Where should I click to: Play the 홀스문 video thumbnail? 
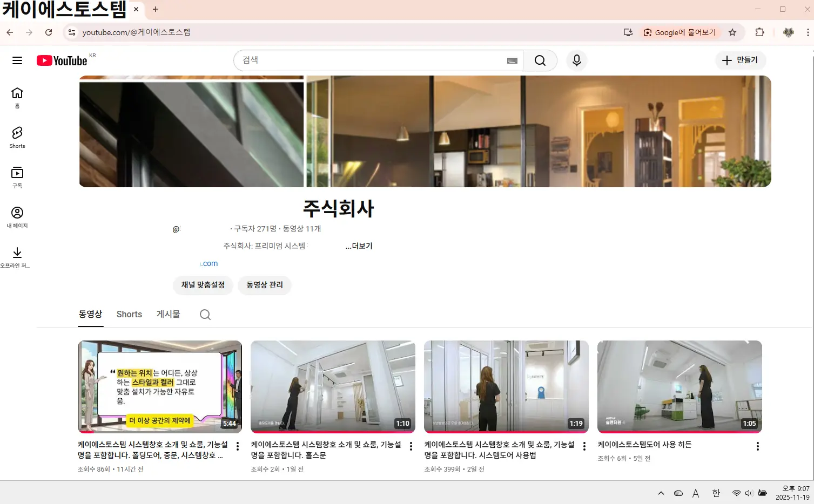coord(332,386)
